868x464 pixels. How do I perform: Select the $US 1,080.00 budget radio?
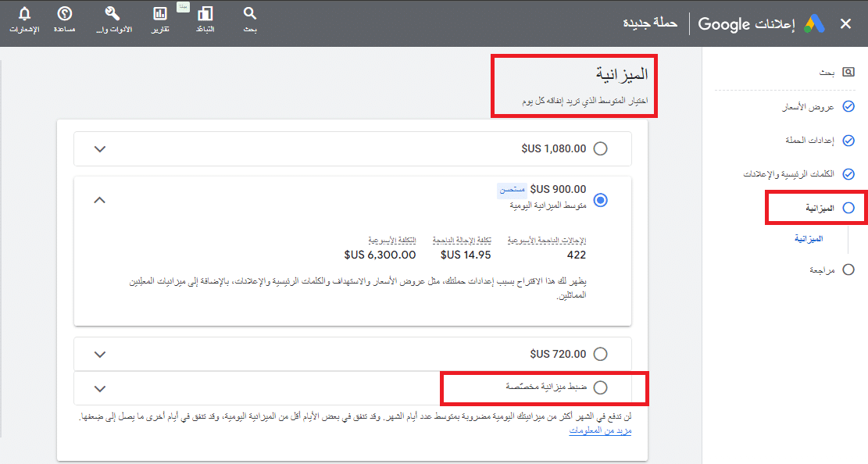coord(600,148)
